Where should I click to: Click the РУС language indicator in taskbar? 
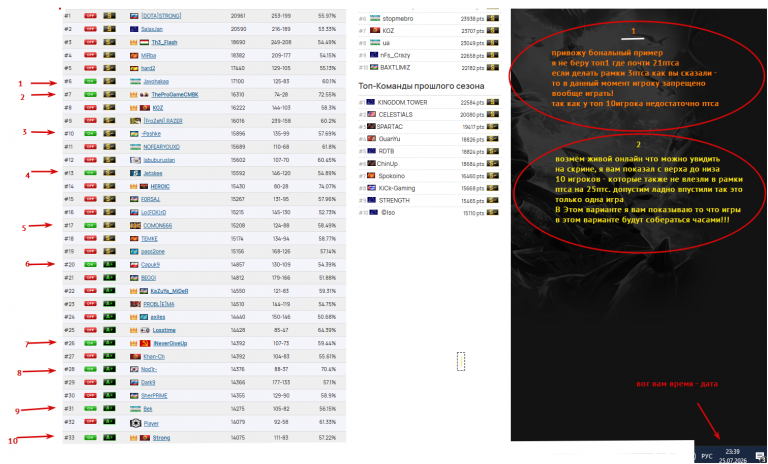(707, 456)
